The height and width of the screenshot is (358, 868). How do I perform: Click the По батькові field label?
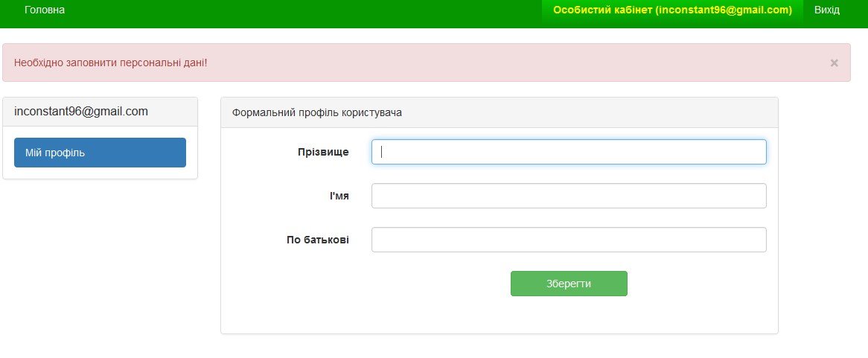pyautogui.click(x=318, y=240)
